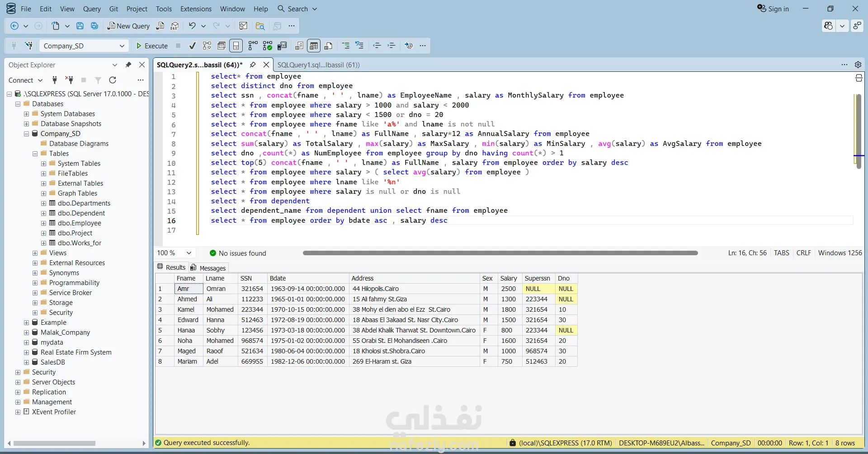Image resolution: width=868 pixels, height=454 pixels.
Task: Click the Parse checkmark icon
Action: tap(192, 46)
